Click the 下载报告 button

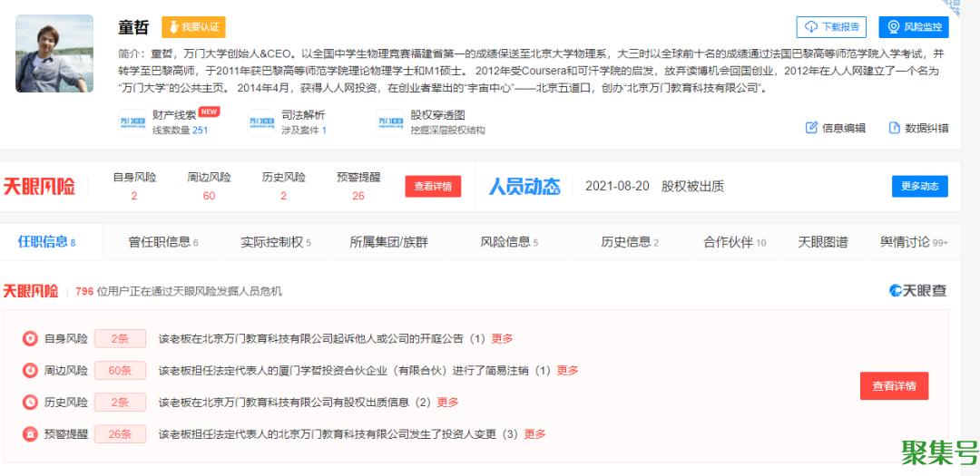click(831, 27)
